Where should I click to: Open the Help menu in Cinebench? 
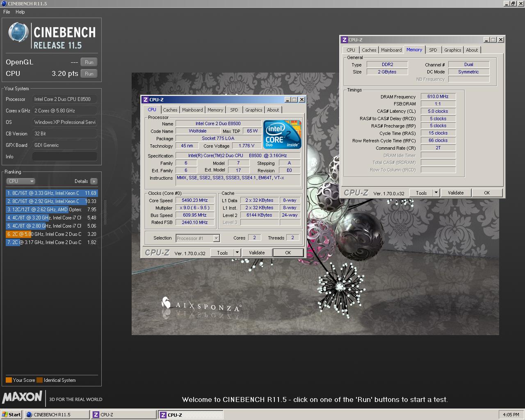(20, 12)
